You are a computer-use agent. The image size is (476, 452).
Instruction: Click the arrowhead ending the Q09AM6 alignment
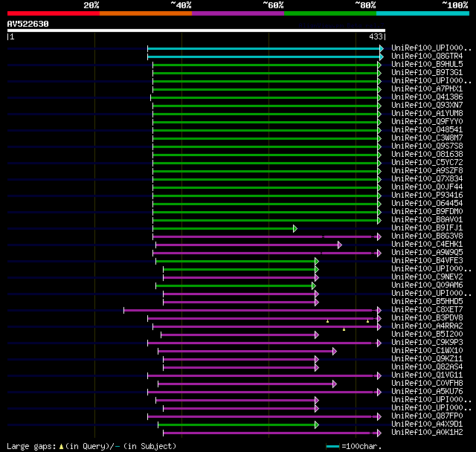(x=314, y=285)
